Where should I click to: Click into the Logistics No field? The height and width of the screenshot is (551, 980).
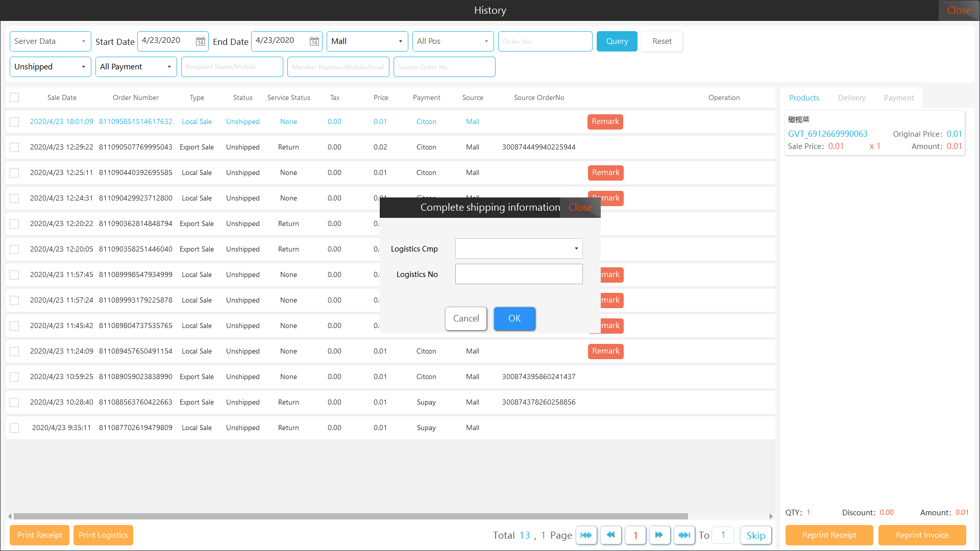click(x=519, y=274)
